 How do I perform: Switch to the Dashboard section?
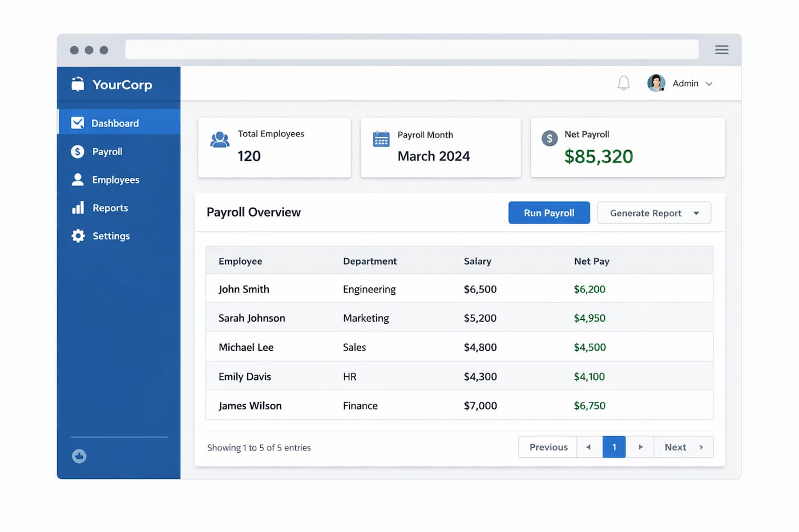click(x=115, y=123)
